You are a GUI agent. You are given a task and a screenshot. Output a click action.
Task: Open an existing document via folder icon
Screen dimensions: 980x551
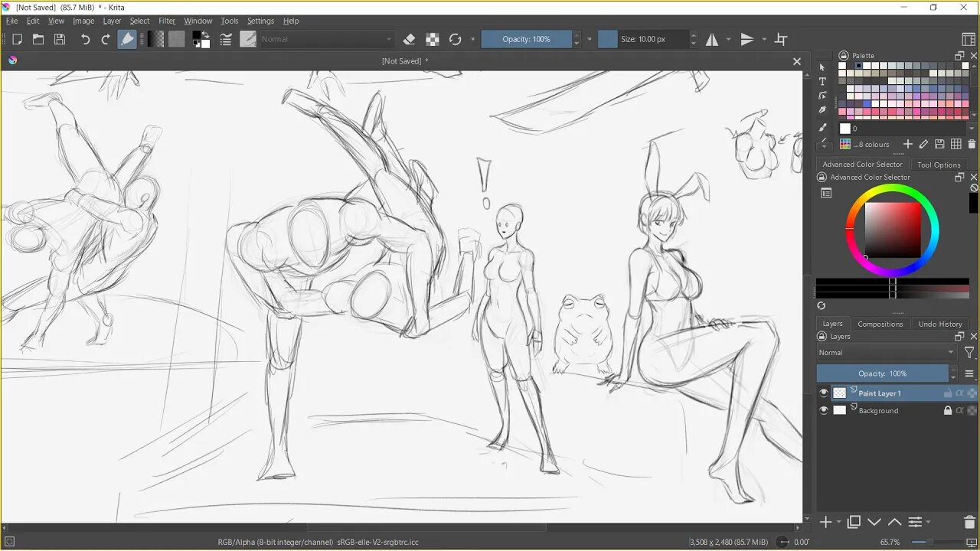[x=38, y=39]
